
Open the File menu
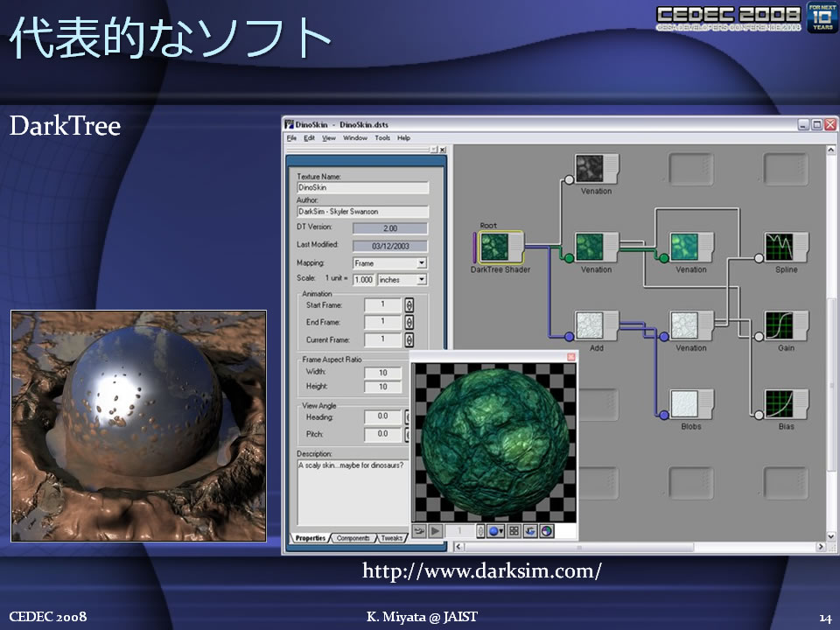coord(291,138)
